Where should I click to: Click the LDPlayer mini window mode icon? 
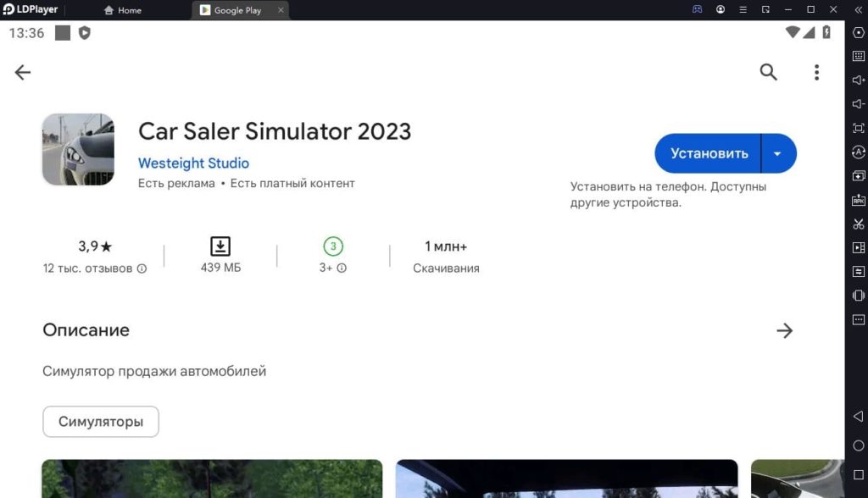coord(765,9)
